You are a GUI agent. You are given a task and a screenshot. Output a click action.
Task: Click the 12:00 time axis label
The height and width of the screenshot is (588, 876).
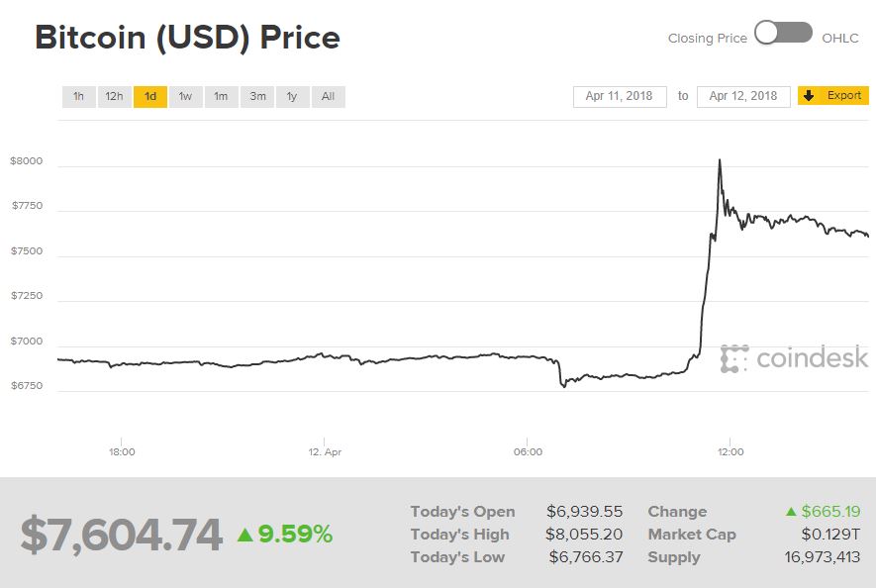coord(730,451)
